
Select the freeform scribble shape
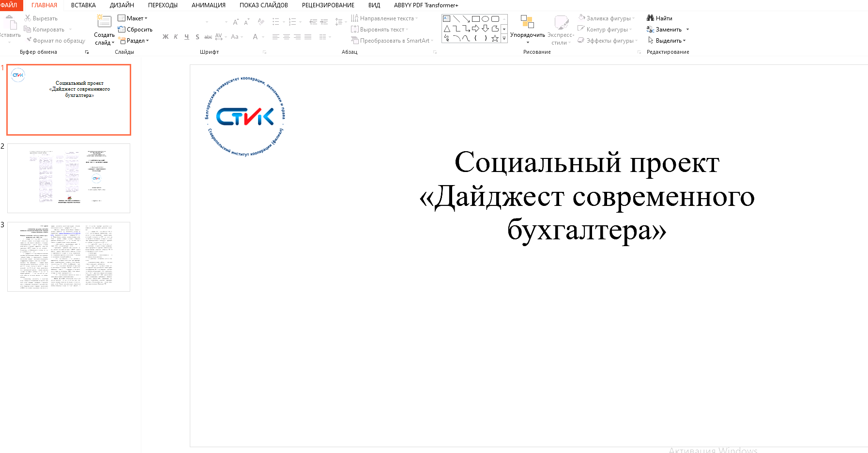[x=446, y=38]
